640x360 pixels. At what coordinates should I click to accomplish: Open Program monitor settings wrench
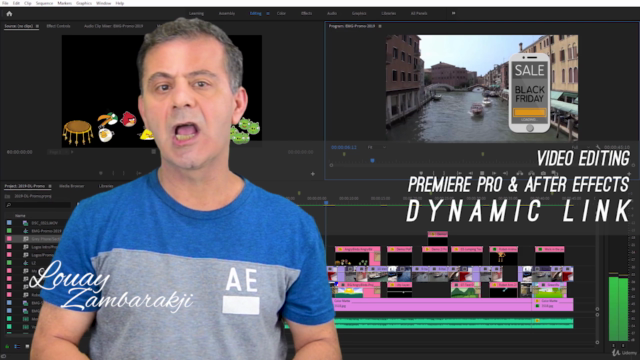pos(598,147)
